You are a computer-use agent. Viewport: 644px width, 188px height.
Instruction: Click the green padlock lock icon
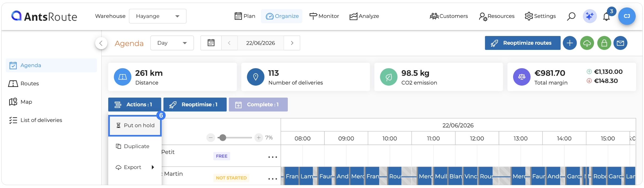pyautogui.click(x=604, y=43)
